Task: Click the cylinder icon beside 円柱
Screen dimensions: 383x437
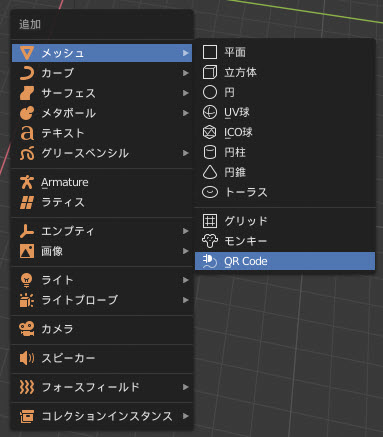Action: (x=210, y=152)
